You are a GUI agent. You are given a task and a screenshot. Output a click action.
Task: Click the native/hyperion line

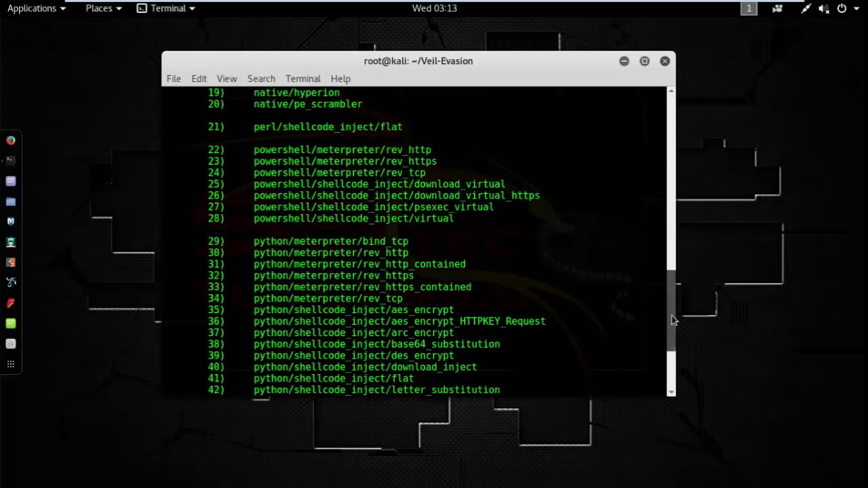tap(296, 93)
